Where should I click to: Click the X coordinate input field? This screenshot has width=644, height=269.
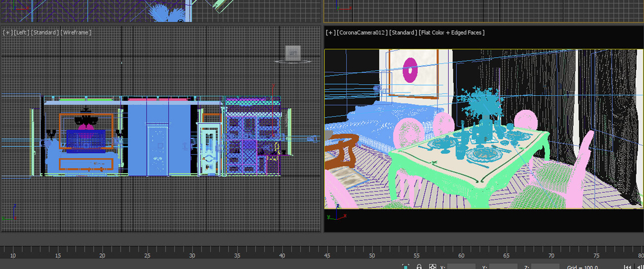pos(461,267)
